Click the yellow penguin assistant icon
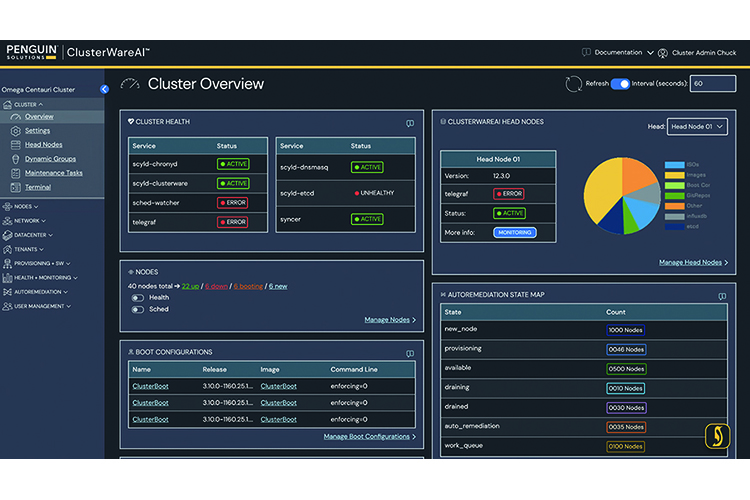750x500 pixels. (x=717, y=436)
